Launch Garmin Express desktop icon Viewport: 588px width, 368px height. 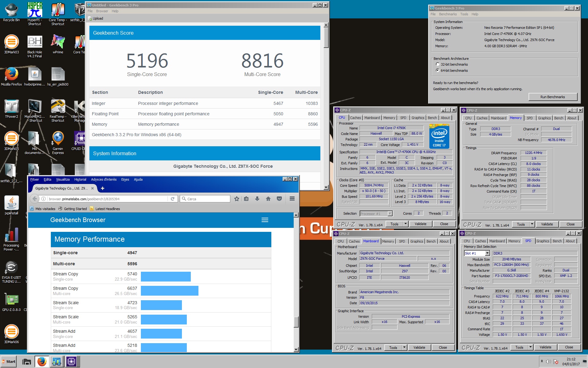58,143
